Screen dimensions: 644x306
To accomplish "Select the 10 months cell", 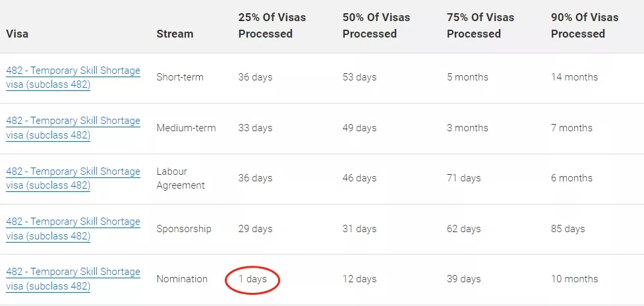I will 574,279.
